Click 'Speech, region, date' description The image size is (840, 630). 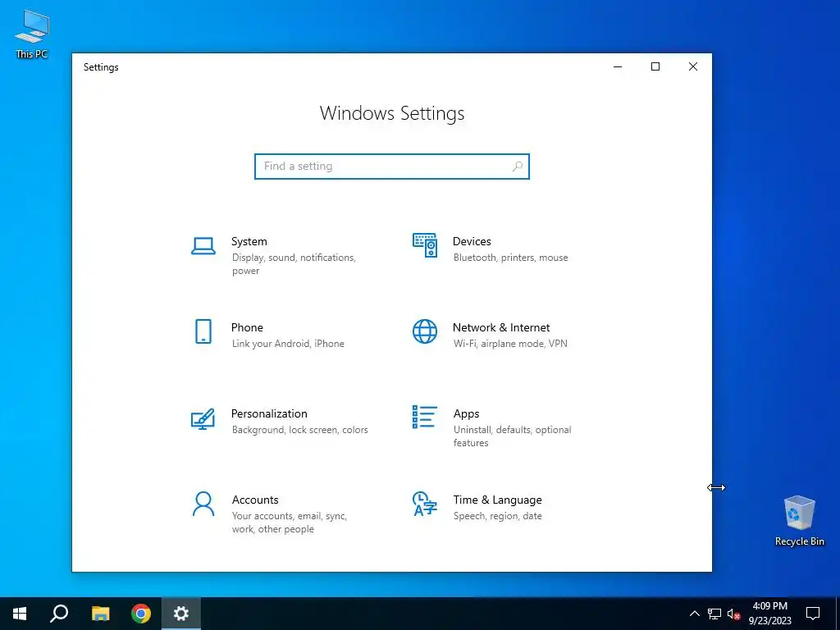point(498,517)
